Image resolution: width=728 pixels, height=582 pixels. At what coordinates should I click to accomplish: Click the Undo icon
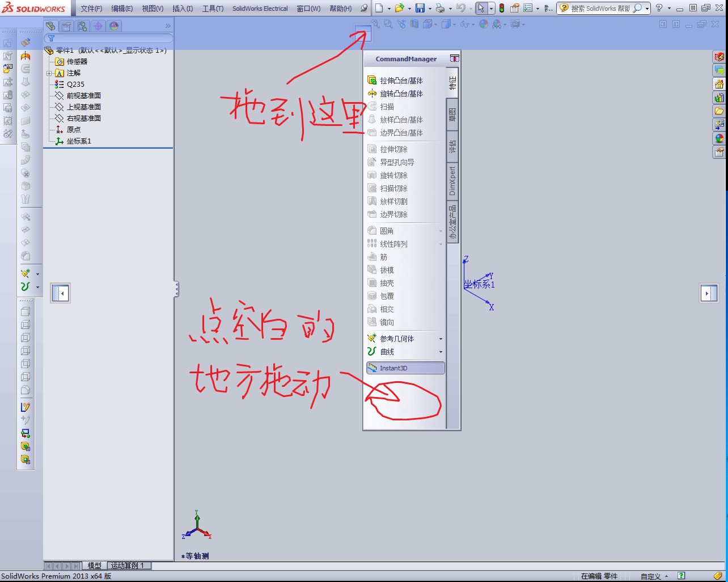coord(460,8)
